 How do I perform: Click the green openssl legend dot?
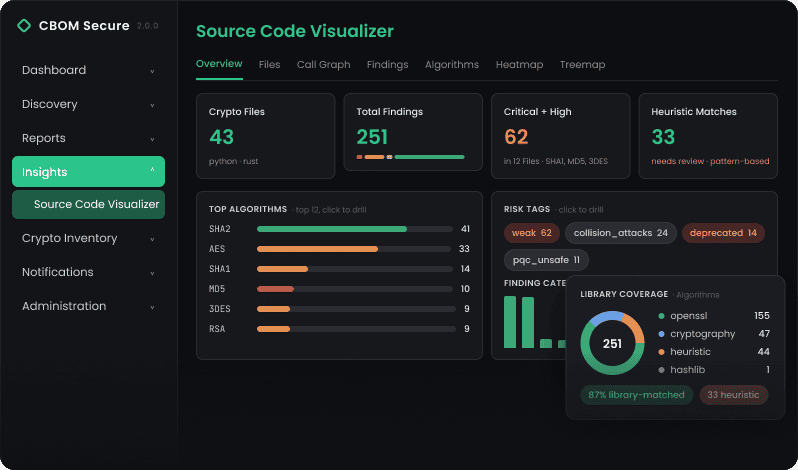click(661, 316)
